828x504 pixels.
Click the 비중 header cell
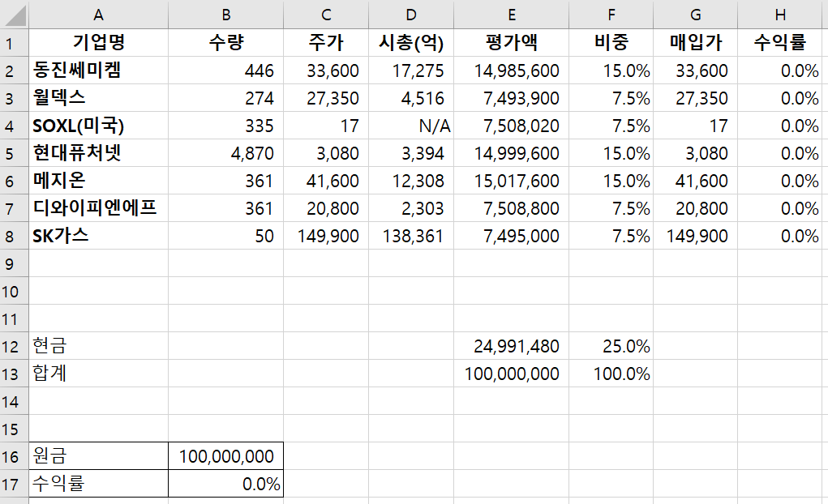(x=611, y=43)
